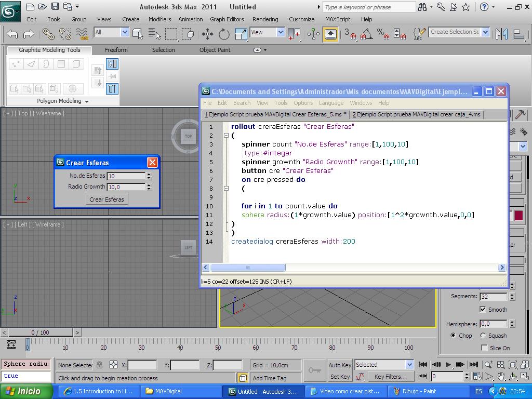This screenshot has height=399, width=532.
Task: Select the Select and Move tool
Action: click(x=207, y=34)
